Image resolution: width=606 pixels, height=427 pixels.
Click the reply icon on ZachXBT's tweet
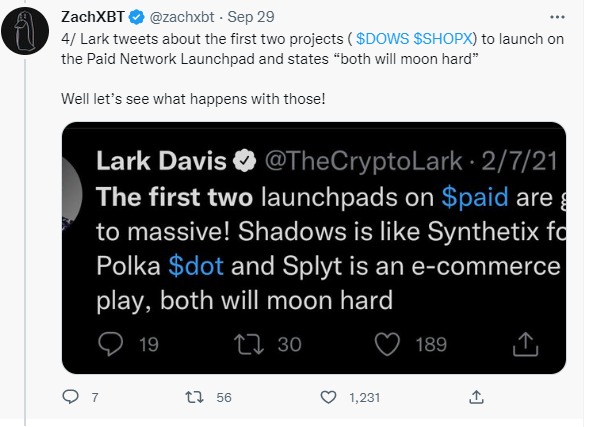[70, 397]
